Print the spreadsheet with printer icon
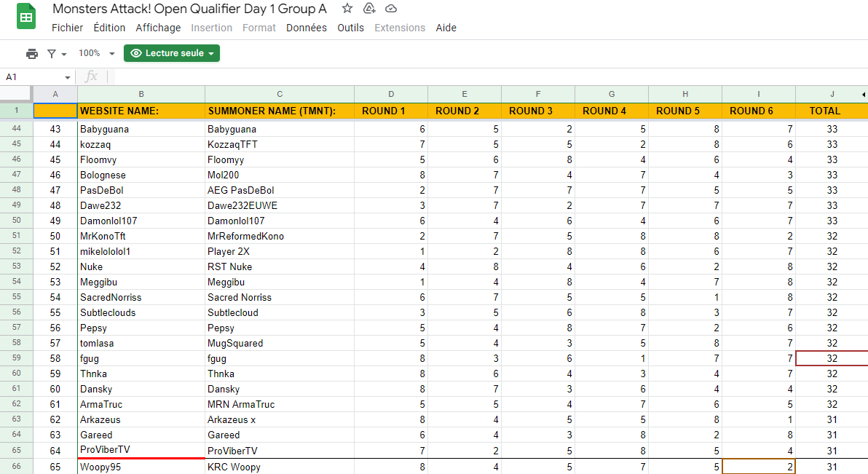The width and height of the screenshot is (868, 474). click(32, 53)
